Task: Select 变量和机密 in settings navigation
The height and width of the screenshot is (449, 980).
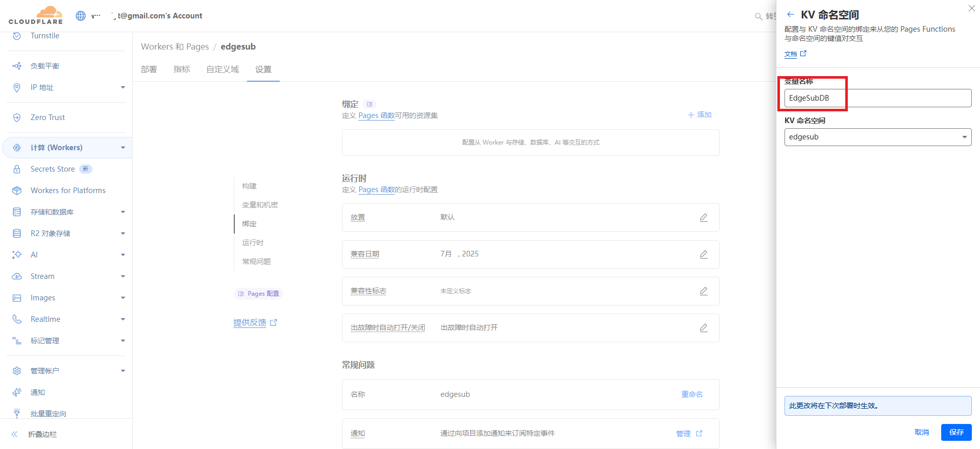Action: tap(260, 205)
